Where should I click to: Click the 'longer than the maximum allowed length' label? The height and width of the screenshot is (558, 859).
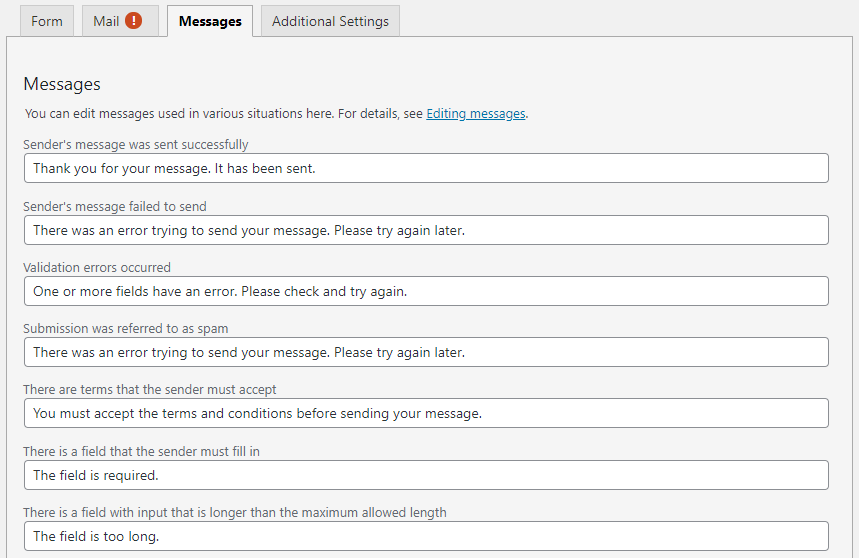coord(235,513)
